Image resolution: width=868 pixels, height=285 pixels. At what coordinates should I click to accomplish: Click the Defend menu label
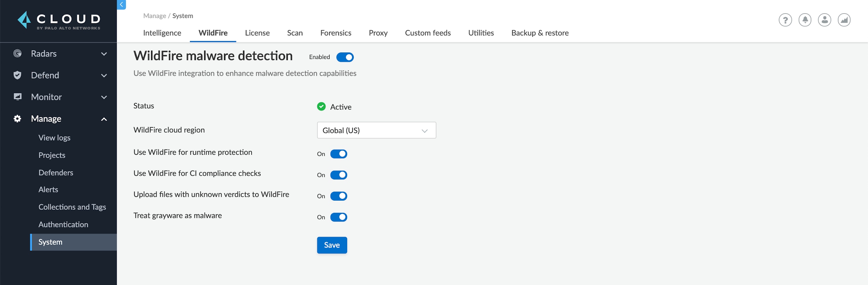coord(45,75)
